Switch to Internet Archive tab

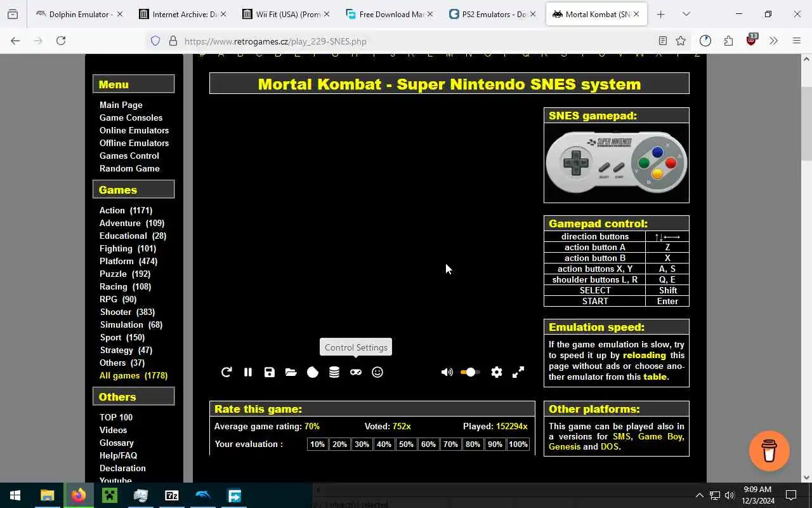pos(183,14)
